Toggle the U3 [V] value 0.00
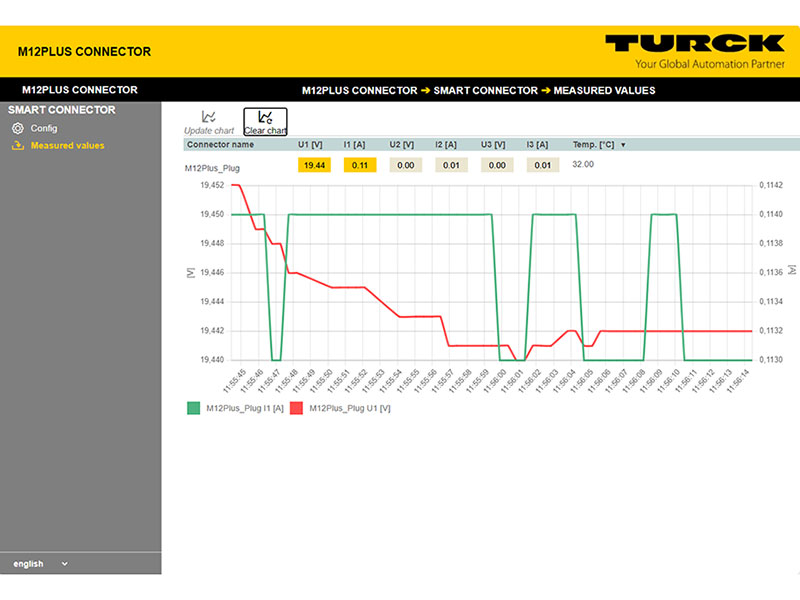The image size is (800, 600). click(497, 165)
